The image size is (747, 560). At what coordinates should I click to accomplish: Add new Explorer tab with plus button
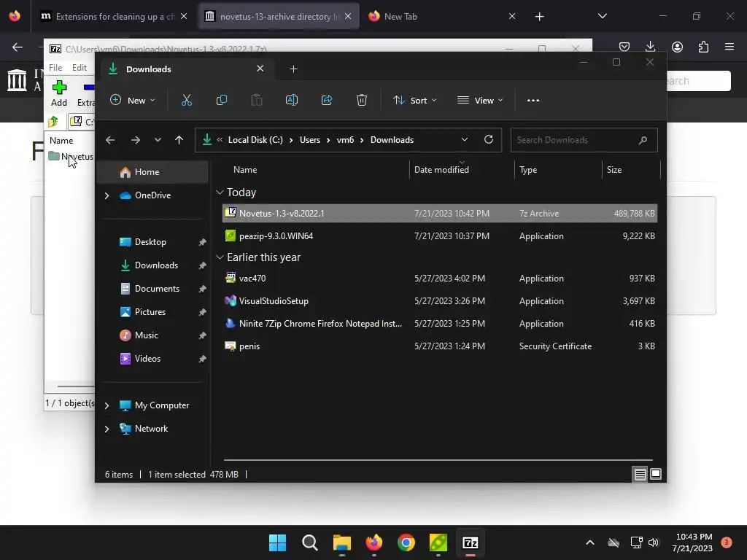[293, 69]
